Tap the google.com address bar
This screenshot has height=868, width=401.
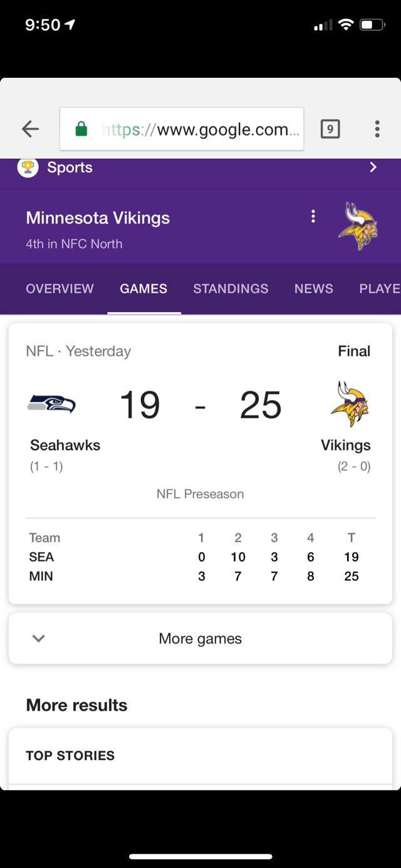point(182,129)
